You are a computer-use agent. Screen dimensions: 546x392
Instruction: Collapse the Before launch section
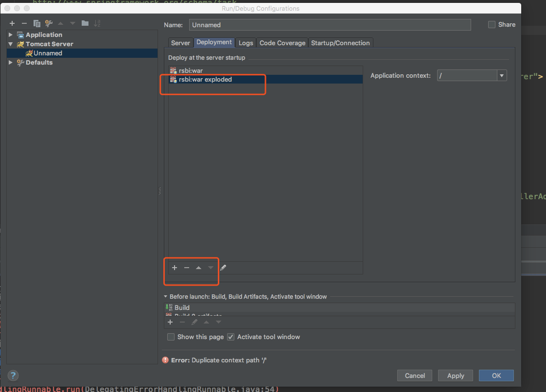[166, 296]
